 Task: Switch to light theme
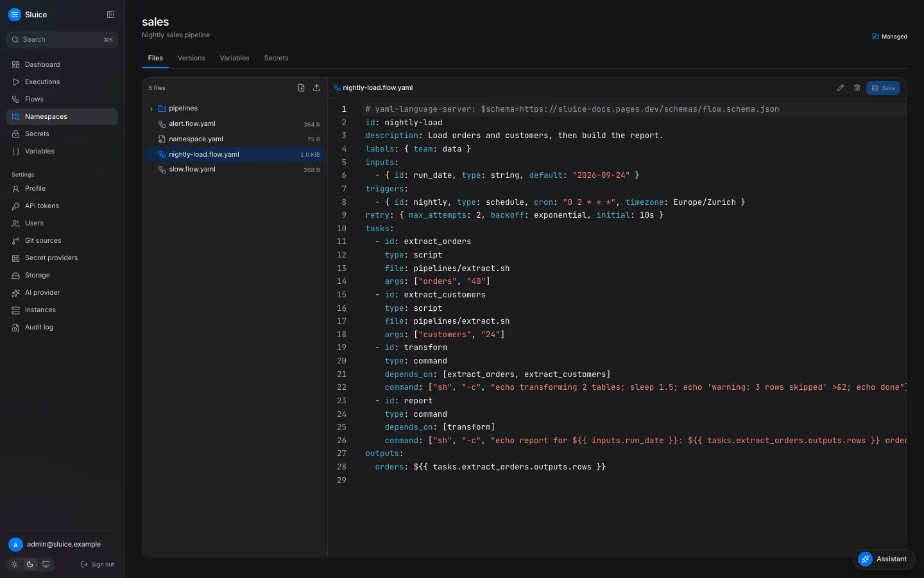tap(15, 565)
